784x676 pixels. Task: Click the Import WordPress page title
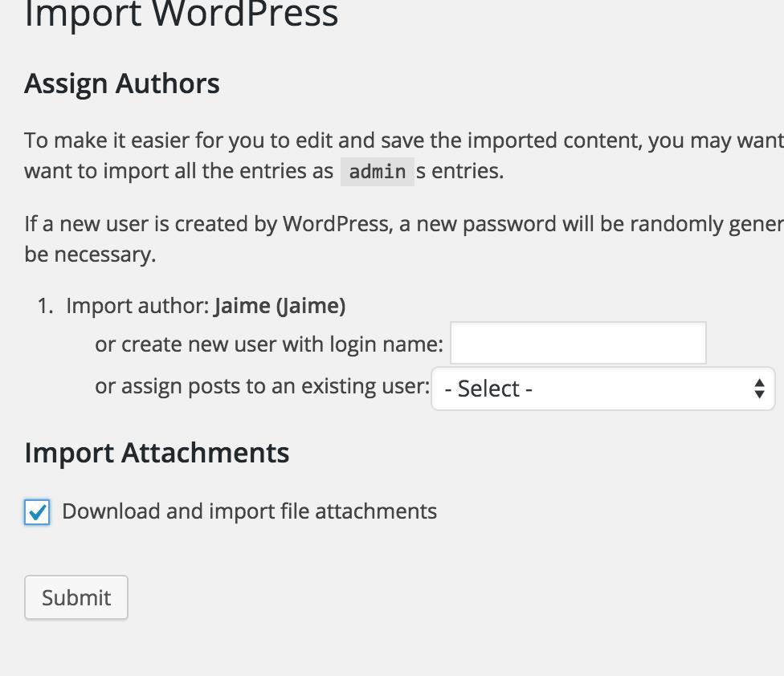pos(182,14)
